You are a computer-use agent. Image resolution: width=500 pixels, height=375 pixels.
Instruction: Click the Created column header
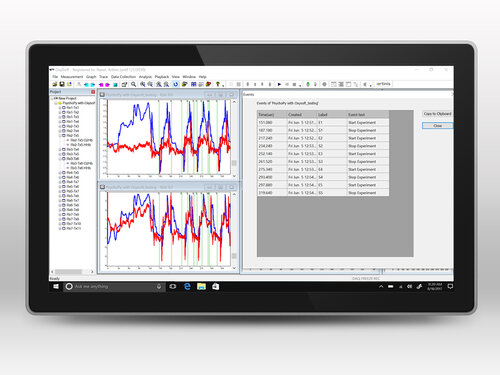[x=302, y=114]
